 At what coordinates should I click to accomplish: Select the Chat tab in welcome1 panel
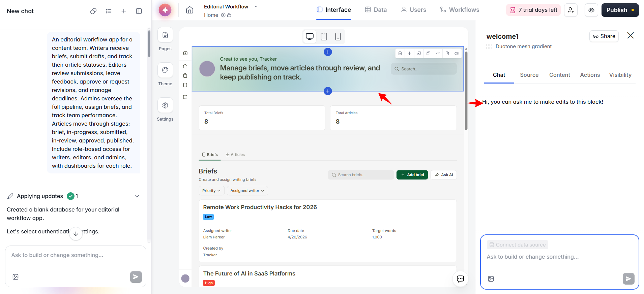tap(499, 75)
